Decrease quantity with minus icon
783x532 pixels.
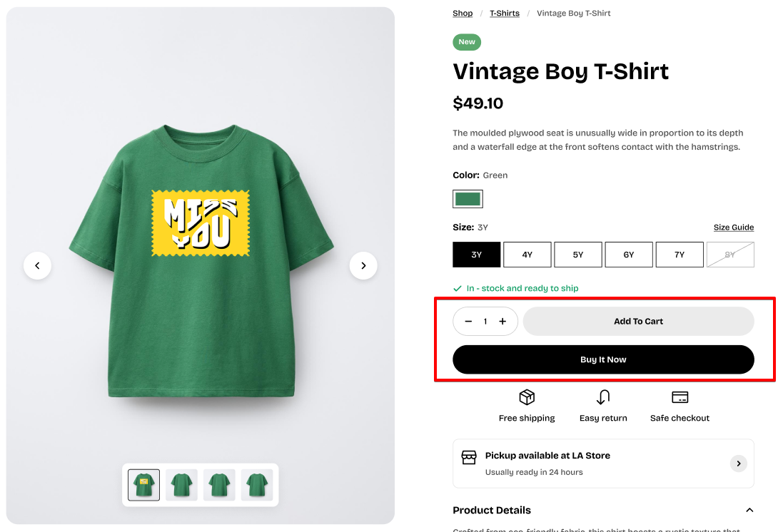point(468,322)
